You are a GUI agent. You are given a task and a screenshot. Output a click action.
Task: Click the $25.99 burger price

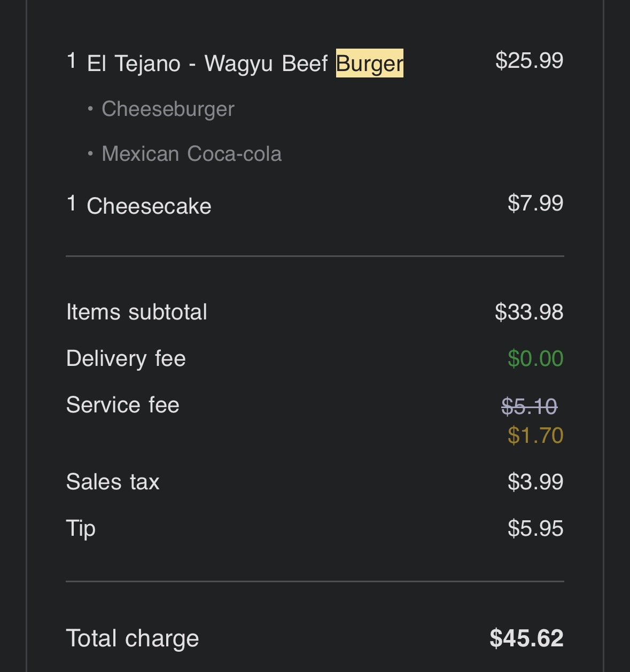coord(529,60)
